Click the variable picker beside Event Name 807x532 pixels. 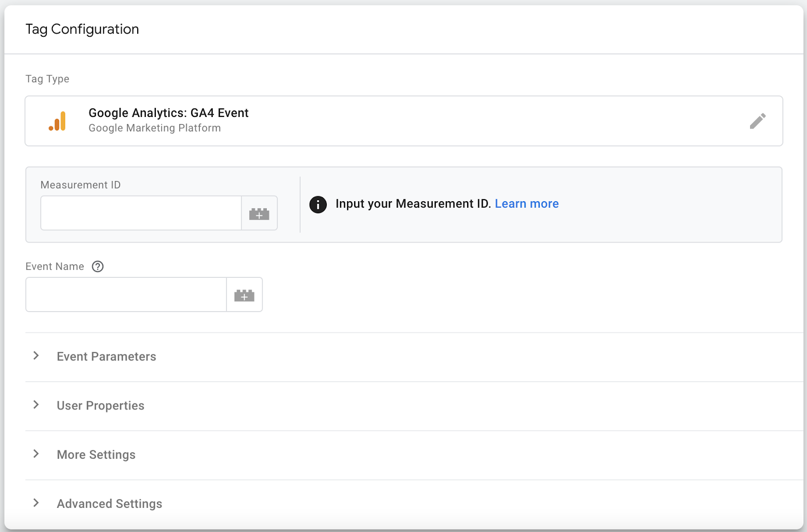244,295
